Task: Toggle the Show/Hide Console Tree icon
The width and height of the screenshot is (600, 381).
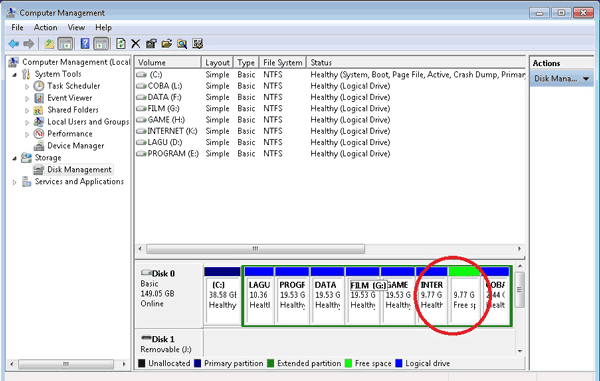Action: 65,44
